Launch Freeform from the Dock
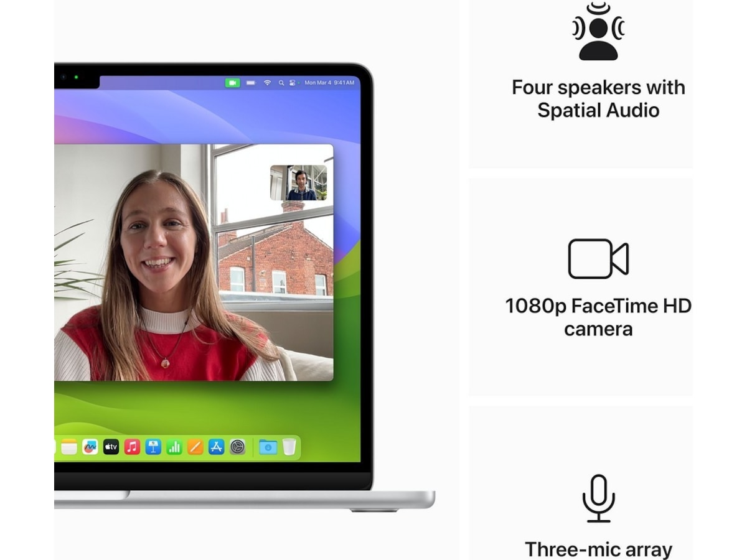 90,447
